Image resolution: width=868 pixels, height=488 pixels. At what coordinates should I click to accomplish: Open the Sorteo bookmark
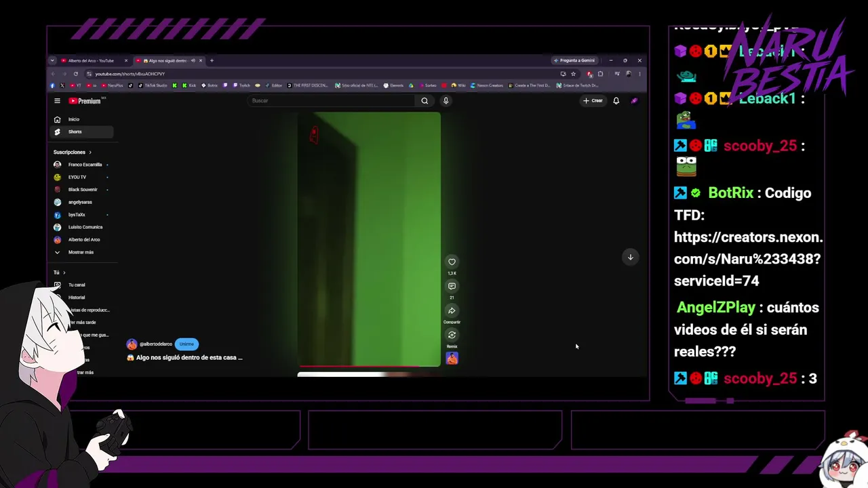click(428, 85)
